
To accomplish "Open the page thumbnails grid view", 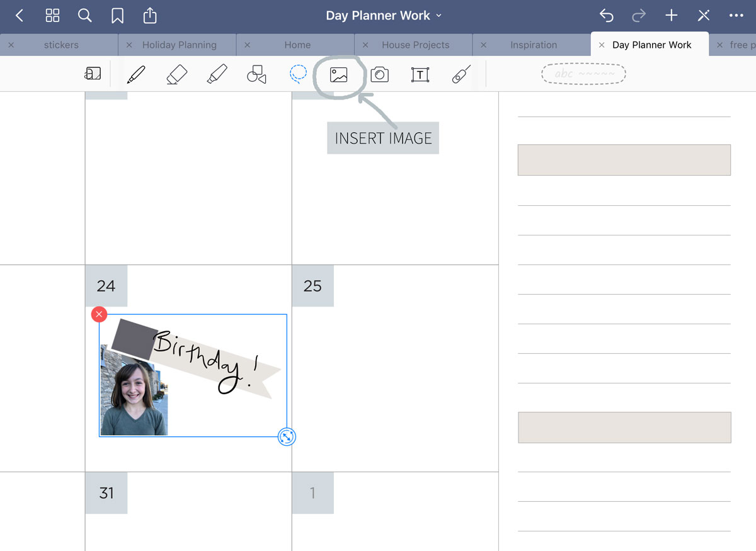I will (x=53, y=16).
